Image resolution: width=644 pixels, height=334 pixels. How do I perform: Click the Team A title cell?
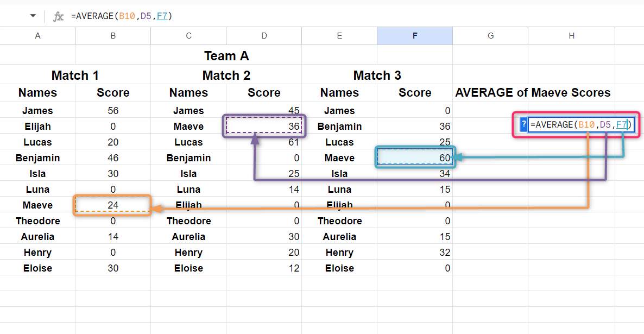226,55
